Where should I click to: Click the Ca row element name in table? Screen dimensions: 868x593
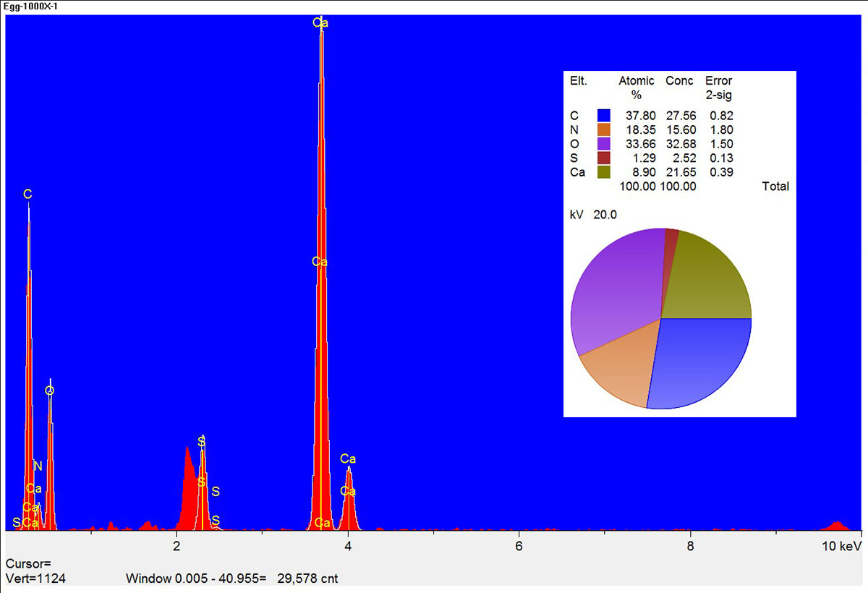click(x=577, y=172)
